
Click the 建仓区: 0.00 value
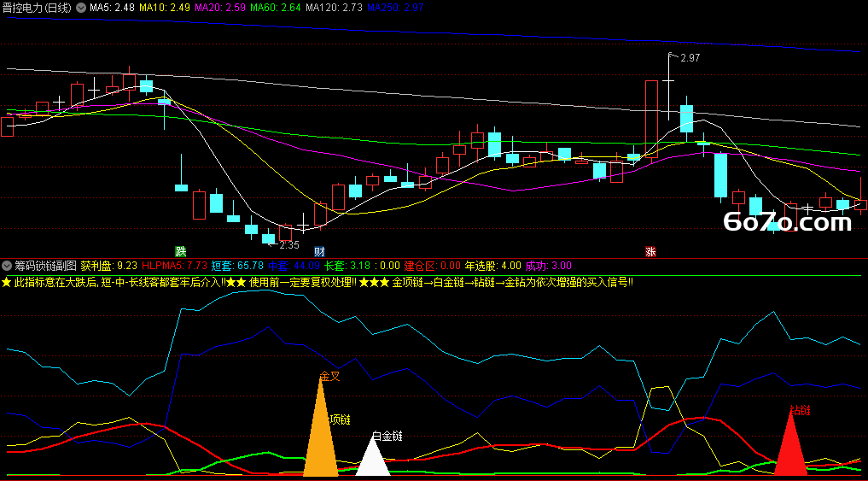coord(432,266)
